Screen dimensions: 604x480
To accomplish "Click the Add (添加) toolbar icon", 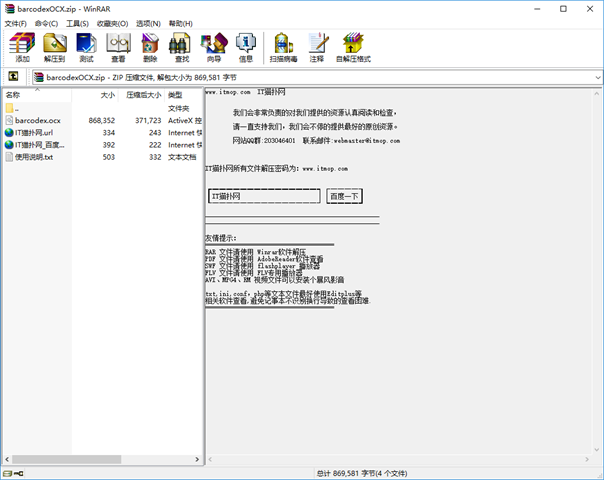I will click(x=22, y=47).
